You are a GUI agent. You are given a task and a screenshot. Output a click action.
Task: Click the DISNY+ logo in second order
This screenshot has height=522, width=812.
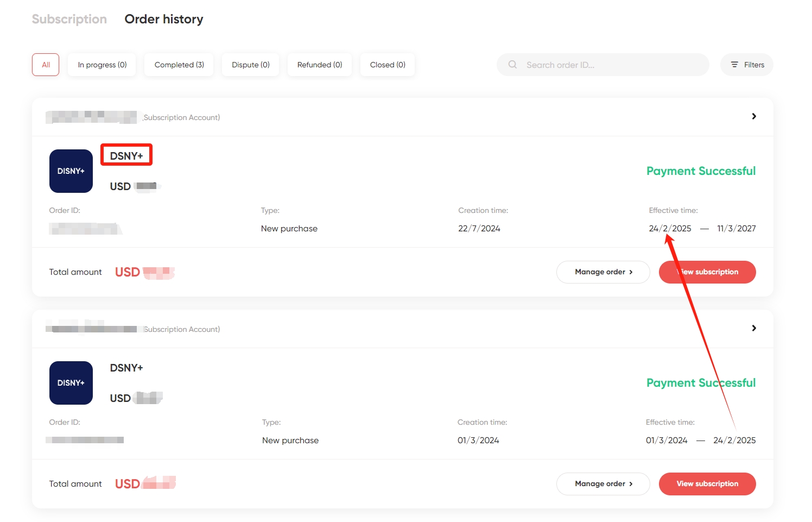point(71,383)
